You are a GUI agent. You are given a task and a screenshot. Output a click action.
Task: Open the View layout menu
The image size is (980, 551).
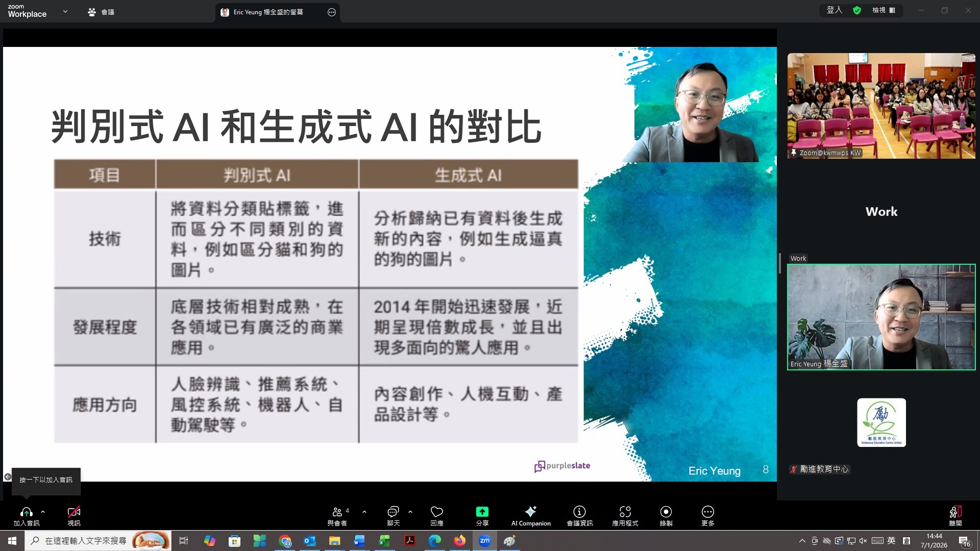click(x=884, y=10)
